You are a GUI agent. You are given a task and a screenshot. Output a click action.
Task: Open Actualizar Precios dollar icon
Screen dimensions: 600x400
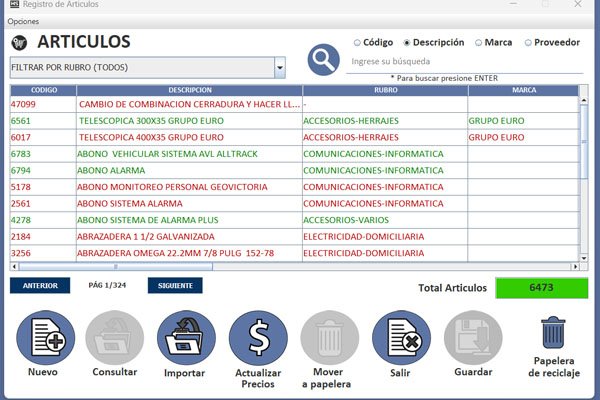258,338
